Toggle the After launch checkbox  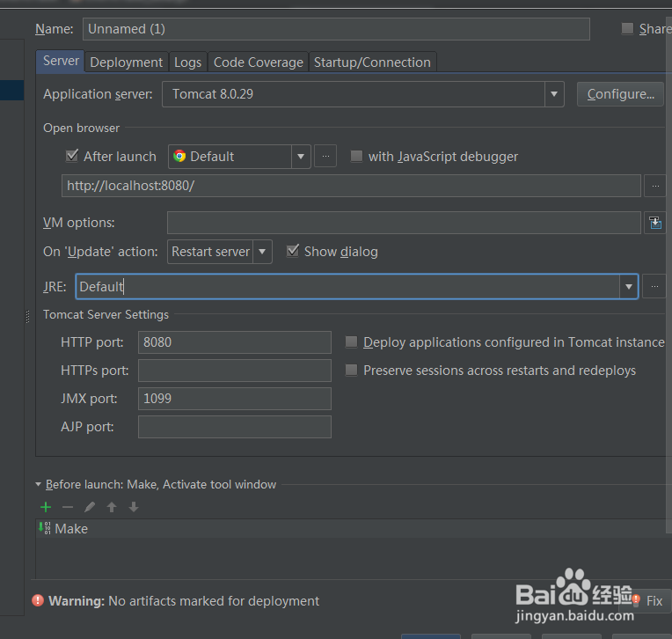pos(72,156)
